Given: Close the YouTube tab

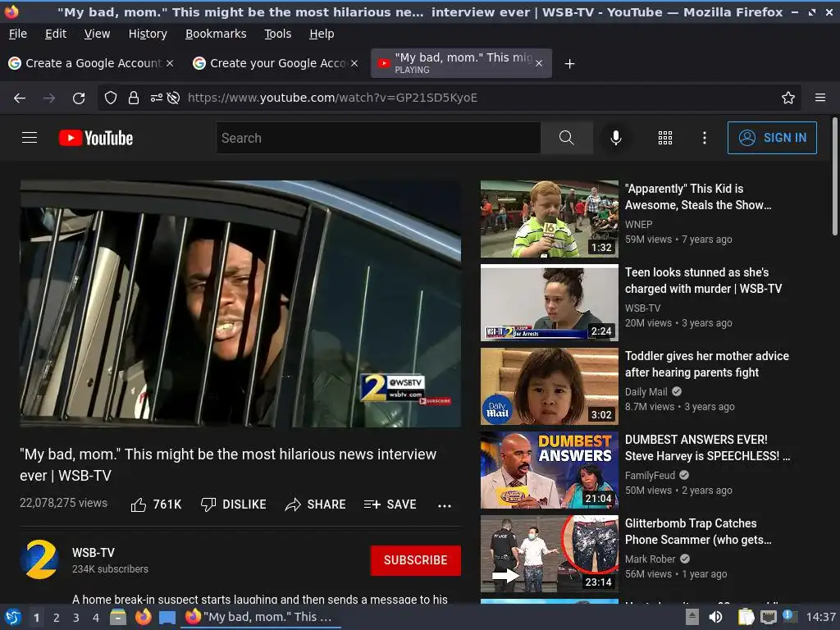Looking at the screenshot, I should [x=539, y=63].
